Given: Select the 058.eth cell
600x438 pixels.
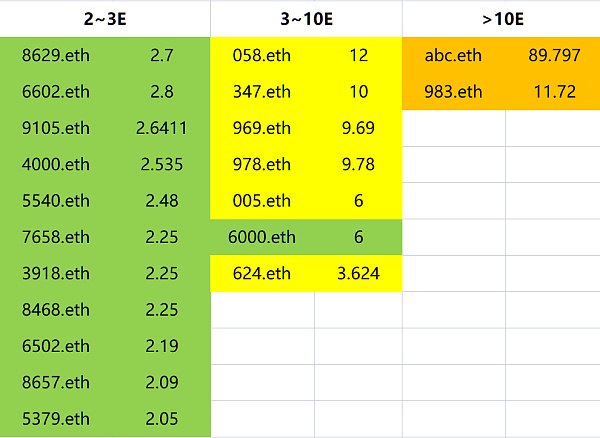Looking at the screenshot, I should pos(261,56).
